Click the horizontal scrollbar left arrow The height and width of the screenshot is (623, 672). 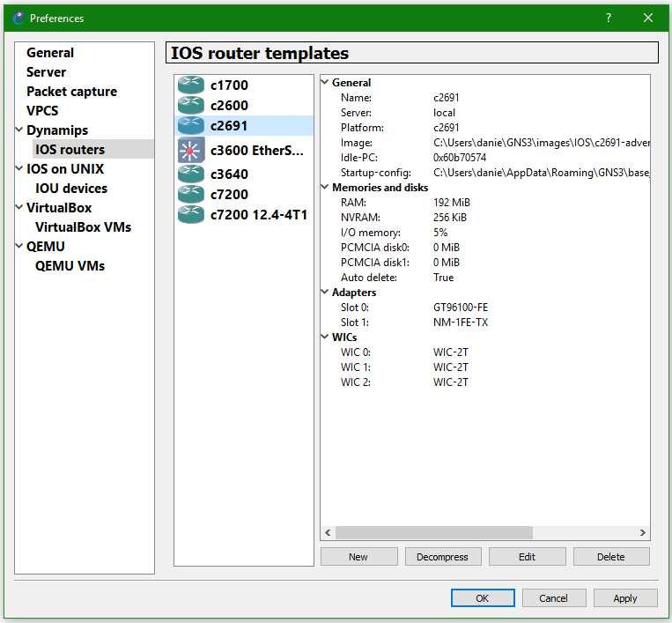(328, 532)
